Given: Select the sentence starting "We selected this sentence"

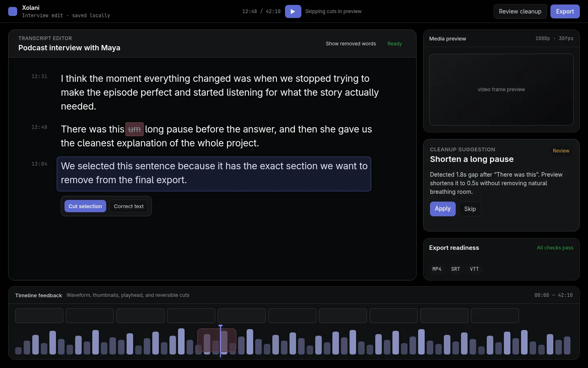Looking at the screenshot, I should click(x=214, y=174).
